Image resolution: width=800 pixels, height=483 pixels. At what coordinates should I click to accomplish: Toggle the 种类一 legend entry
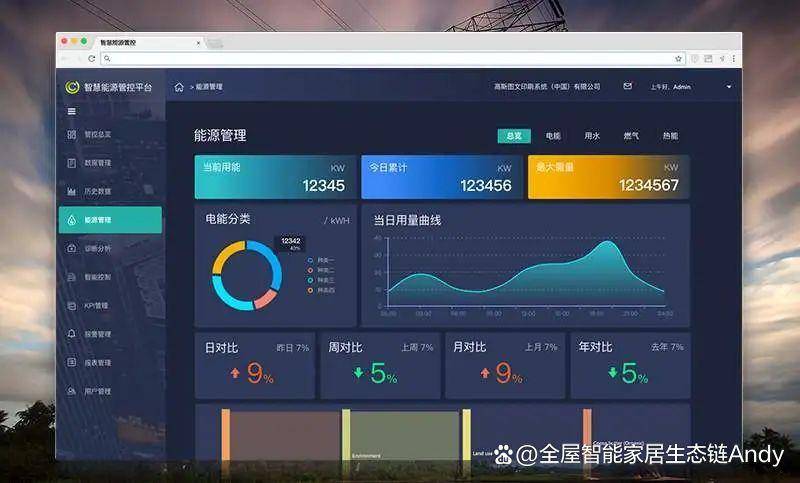click(x=321, y=261)
